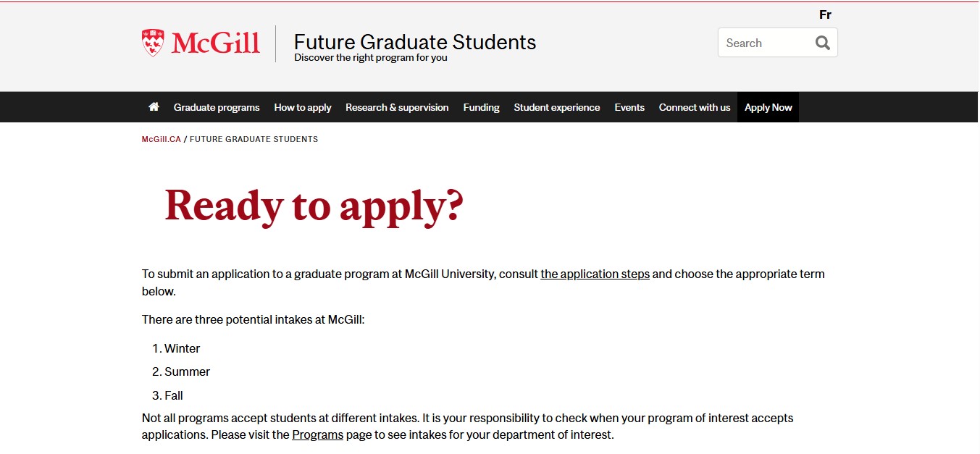The height and width of the screenshot is (454, 980).
Task: Click the Discover the right program tagline
Action: (x=371, y=58)
